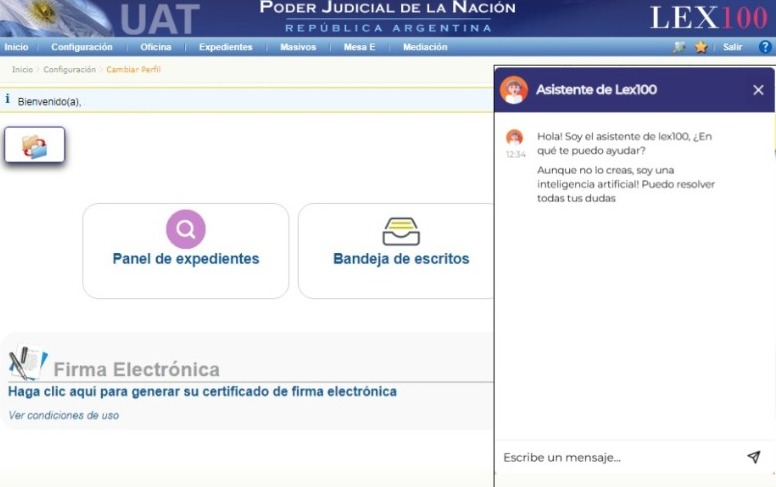The image size is (776, 487).
Task: Click the Cambiar Perfil breadcrumb
Action: (133, 69)
